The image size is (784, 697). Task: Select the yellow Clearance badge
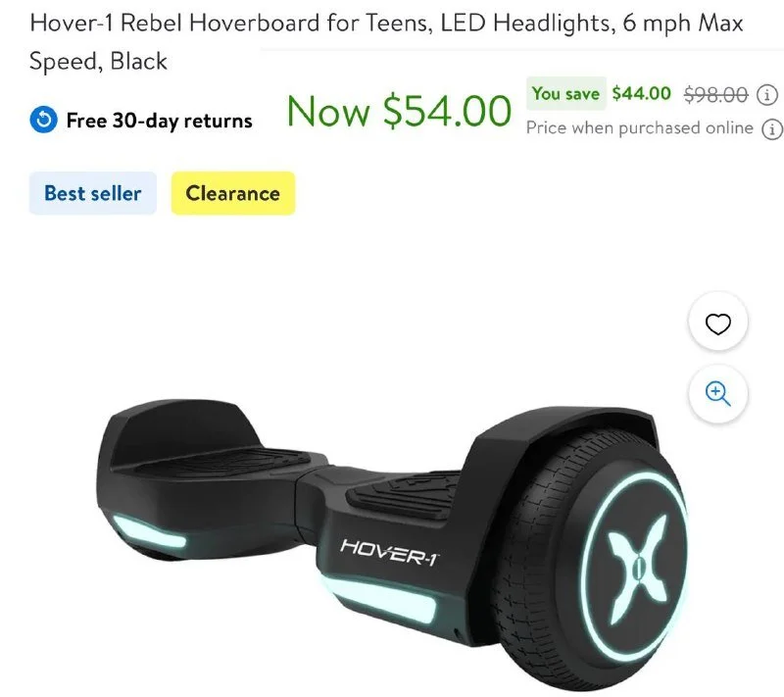pyautogui.click(x=233, y=193)
